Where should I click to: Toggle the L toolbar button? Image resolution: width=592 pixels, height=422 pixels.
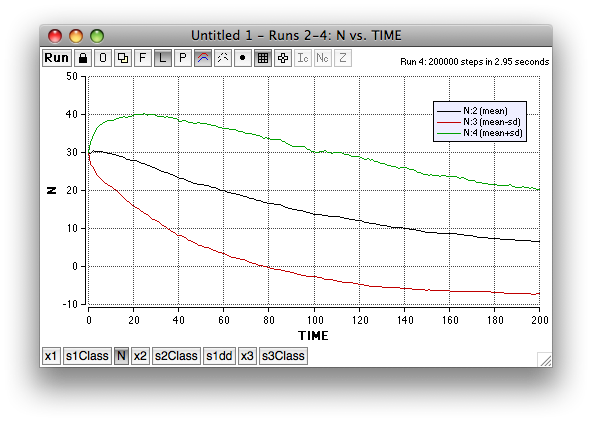click(x=163, y=58)
